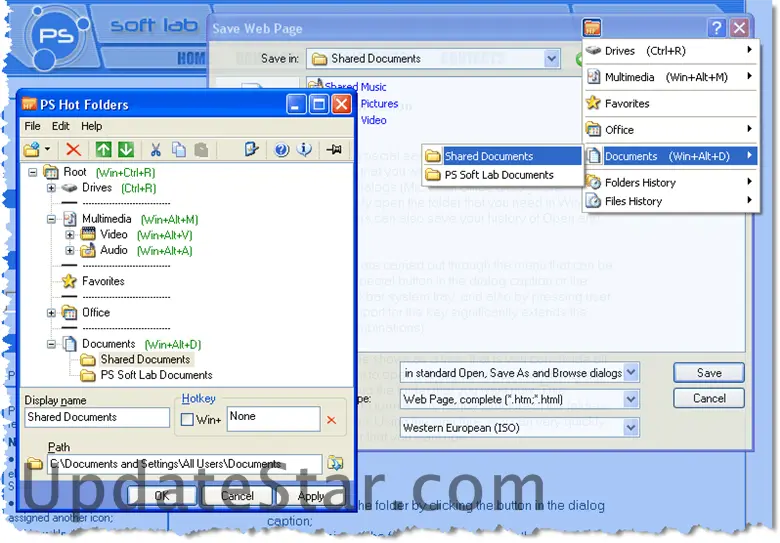Choose PS Soft Lab Documents in submenu

[503, 175]
